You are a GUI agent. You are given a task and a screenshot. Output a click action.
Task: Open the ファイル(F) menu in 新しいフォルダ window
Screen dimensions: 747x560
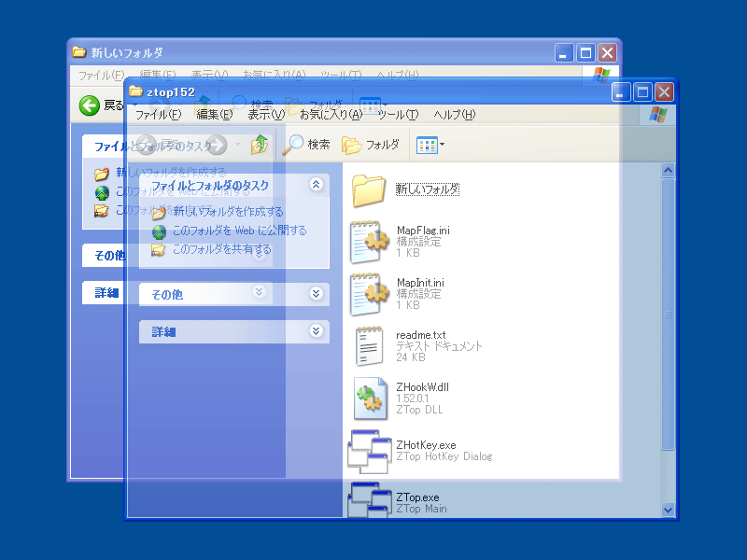(102, 76)
